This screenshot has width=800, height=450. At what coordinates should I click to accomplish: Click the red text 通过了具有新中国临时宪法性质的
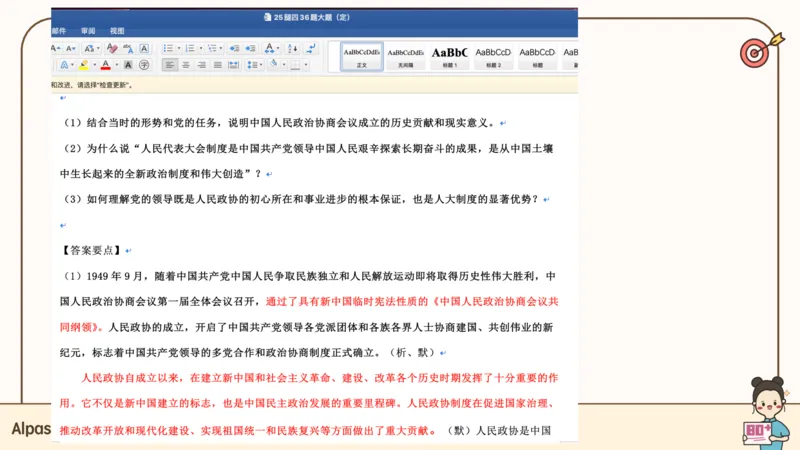(x=347, y=302)
